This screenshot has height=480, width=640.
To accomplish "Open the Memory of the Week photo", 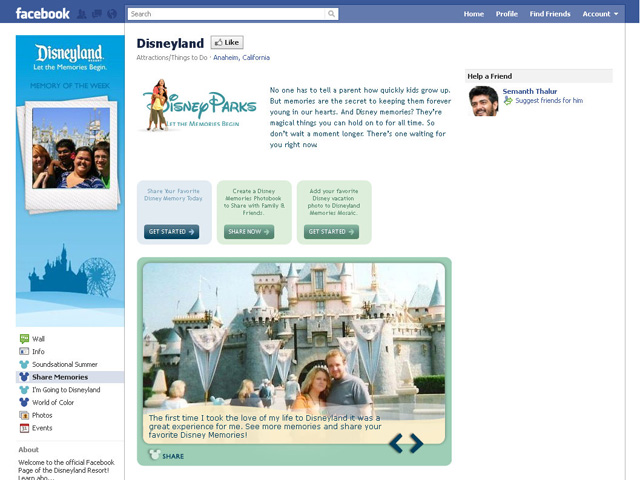I will coord(71,148).
